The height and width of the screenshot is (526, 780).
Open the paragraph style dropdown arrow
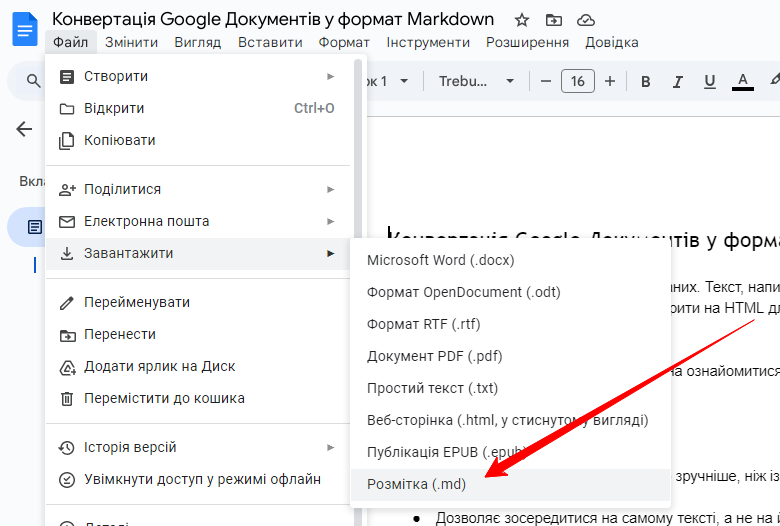point(404,81)
